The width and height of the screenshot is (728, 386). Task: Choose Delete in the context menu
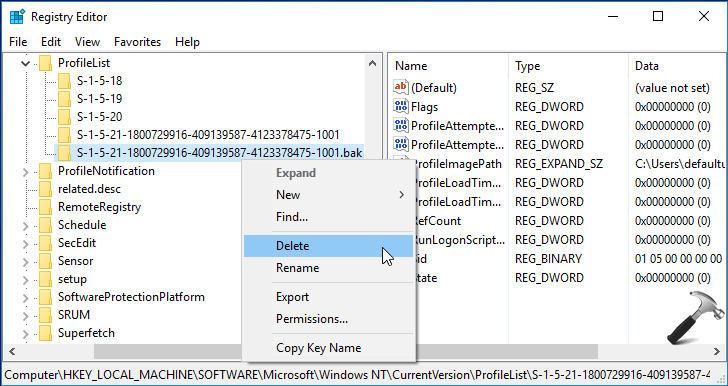tap(328, 246)
